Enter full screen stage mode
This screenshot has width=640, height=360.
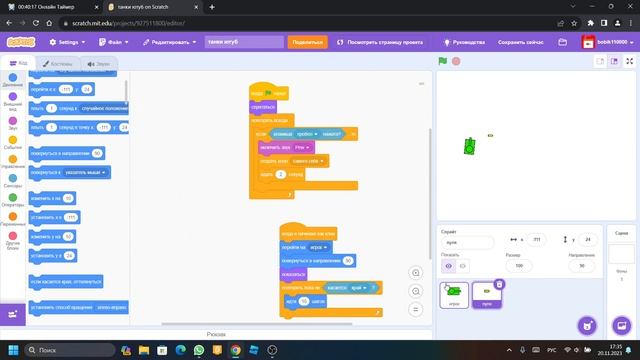[629, 61]
